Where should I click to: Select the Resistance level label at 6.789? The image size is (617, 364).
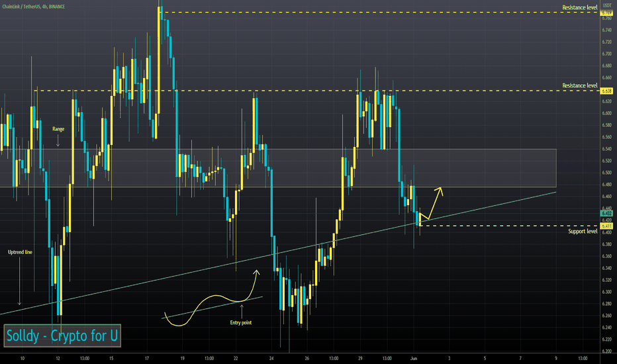(579, 7)
